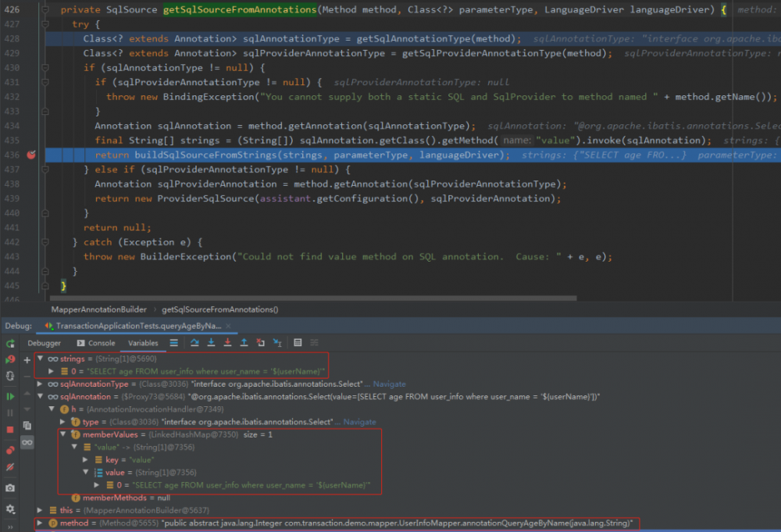Select the Variables tab

click(143, 343)
